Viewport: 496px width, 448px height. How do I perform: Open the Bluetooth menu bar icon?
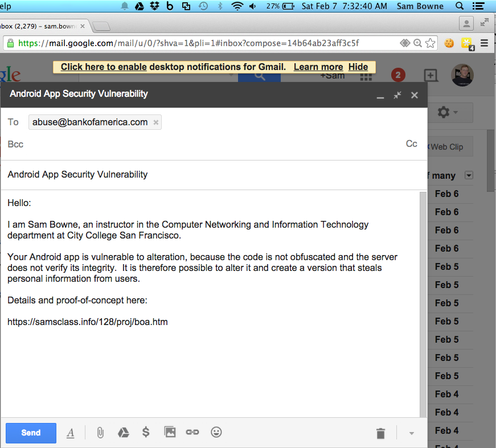click(220, 6)
